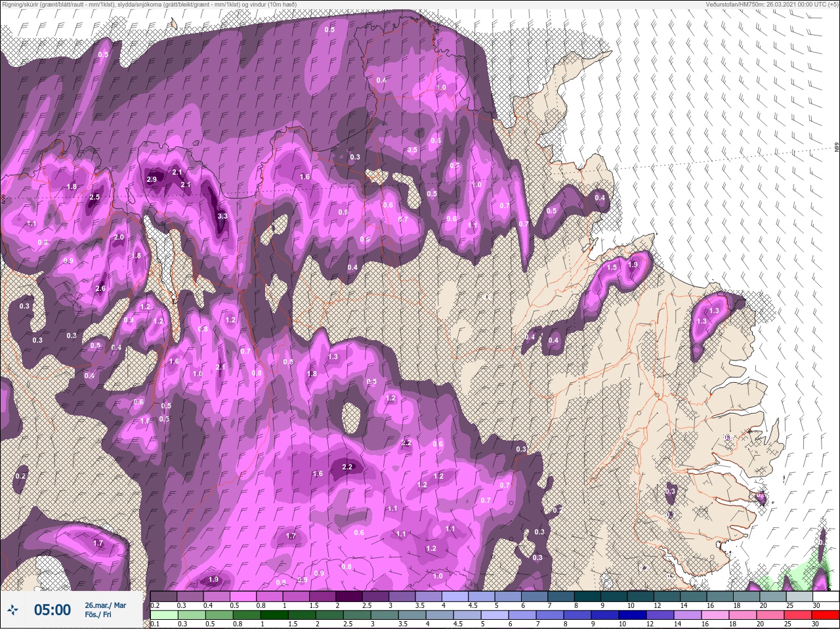Select the 2.9 precipitation value on the map

[152, 179]
